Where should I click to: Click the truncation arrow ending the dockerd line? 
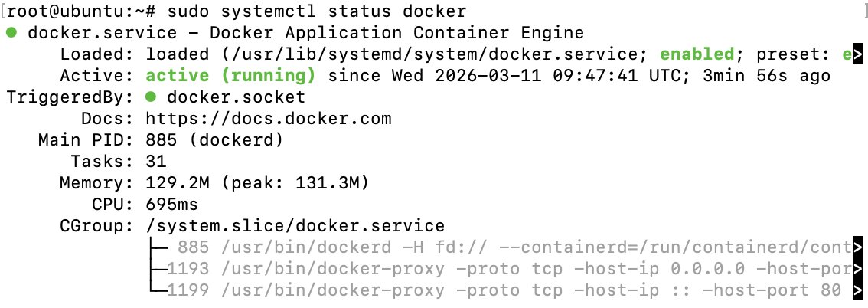(857, 247)
